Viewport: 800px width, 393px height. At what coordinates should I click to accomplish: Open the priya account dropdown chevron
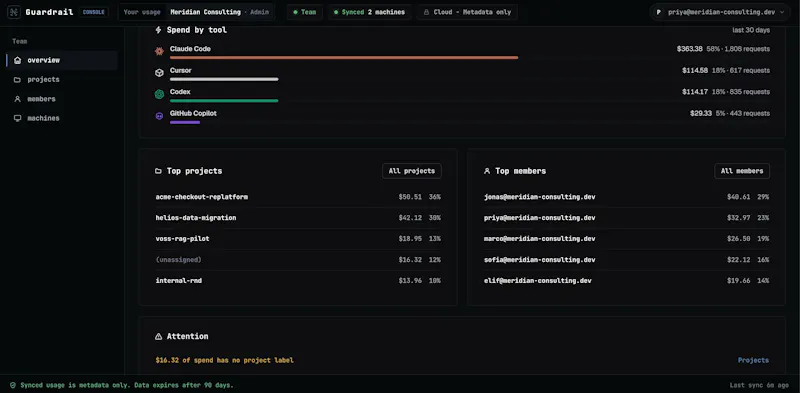[x=782, y=12]
